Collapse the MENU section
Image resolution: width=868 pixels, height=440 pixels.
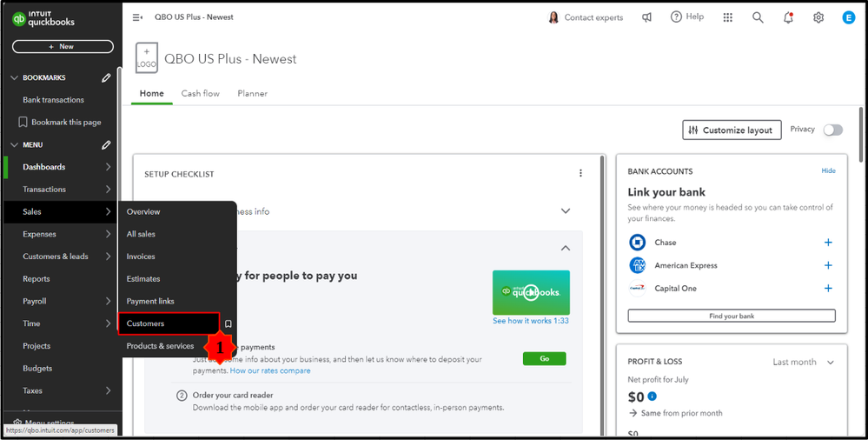click(x=15, y=145)
